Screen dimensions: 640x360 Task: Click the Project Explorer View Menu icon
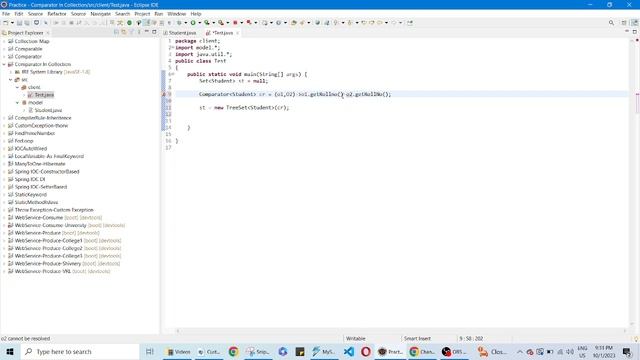139,32
